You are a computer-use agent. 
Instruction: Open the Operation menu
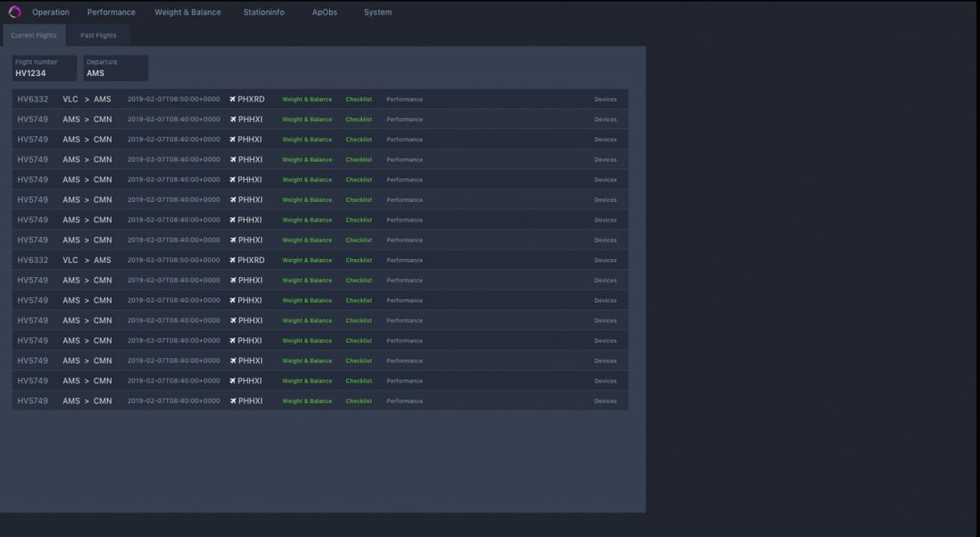coord(51,12)
